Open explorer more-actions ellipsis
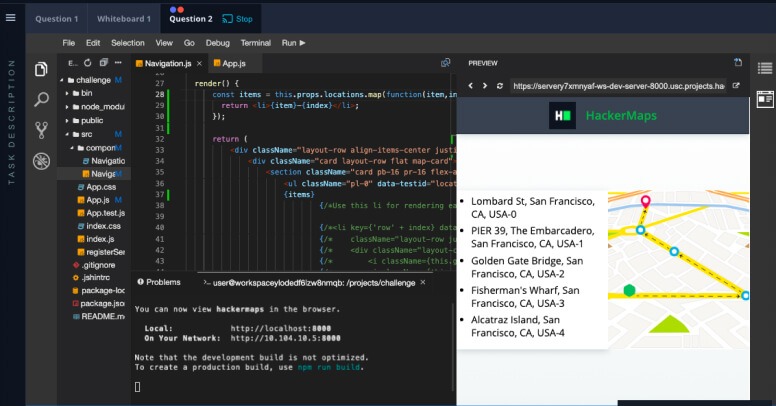 118,62
